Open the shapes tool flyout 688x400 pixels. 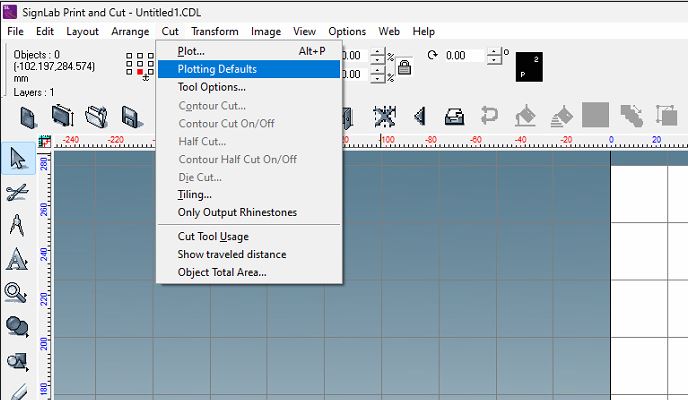click(18, 361)
